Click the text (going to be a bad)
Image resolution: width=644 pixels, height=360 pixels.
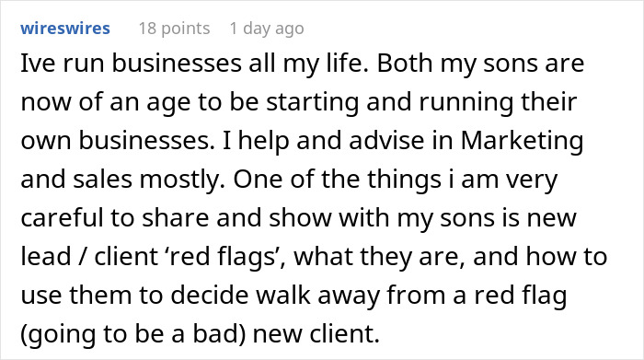(x=133, y=333)
